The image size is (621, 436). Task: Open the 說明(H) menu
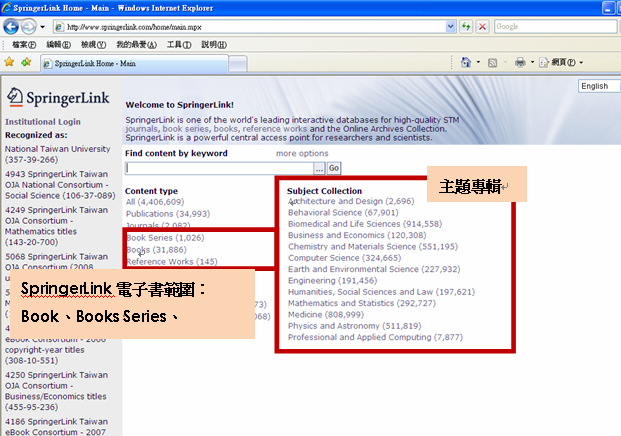point(214,45)
